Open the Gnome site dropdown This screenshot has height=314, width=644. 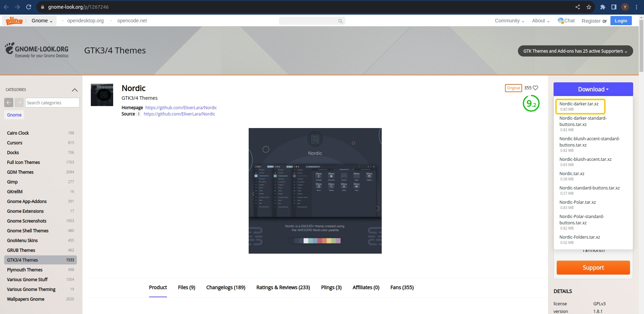[42, 21]
